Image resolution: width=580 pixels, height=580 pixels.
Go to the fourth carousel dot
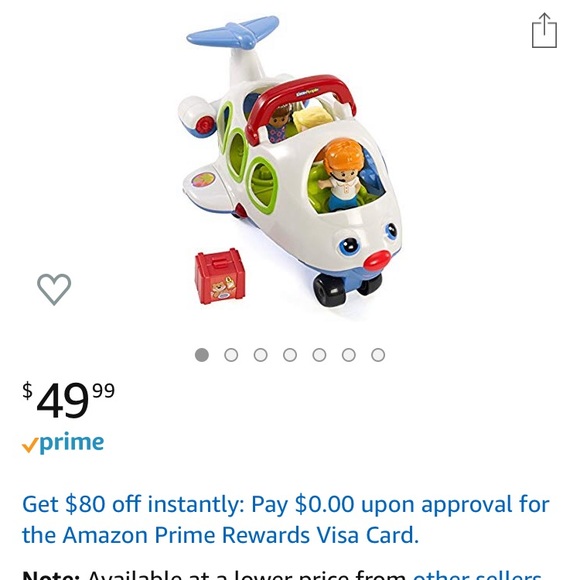coord(290,355)
